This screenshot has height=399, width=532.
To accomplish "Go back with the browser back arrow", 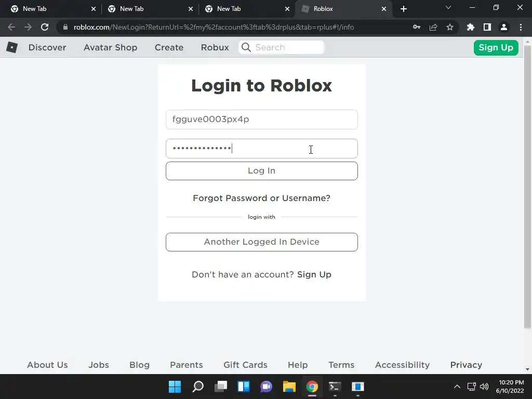I will tap(11, 27).
